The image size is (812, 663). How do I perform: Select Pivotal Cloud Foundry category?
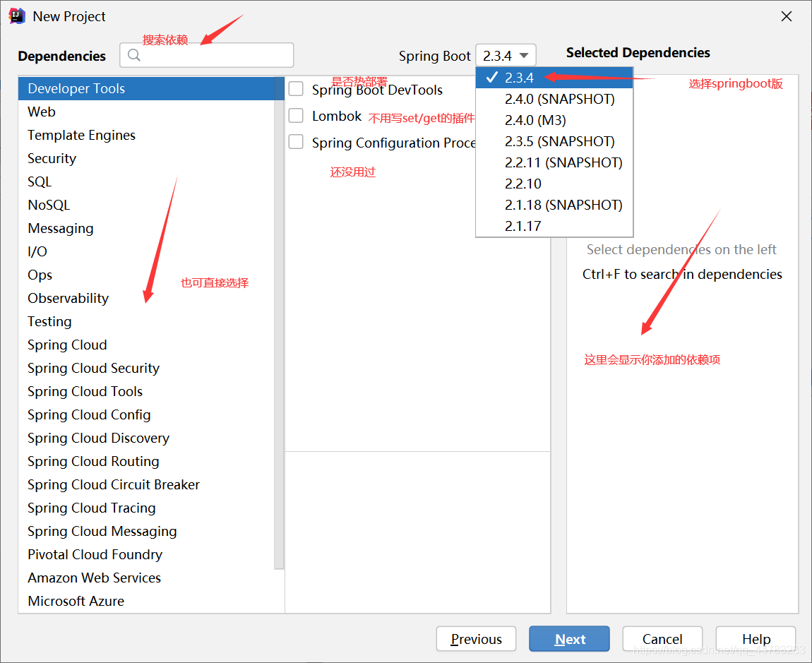pos(147,555)
